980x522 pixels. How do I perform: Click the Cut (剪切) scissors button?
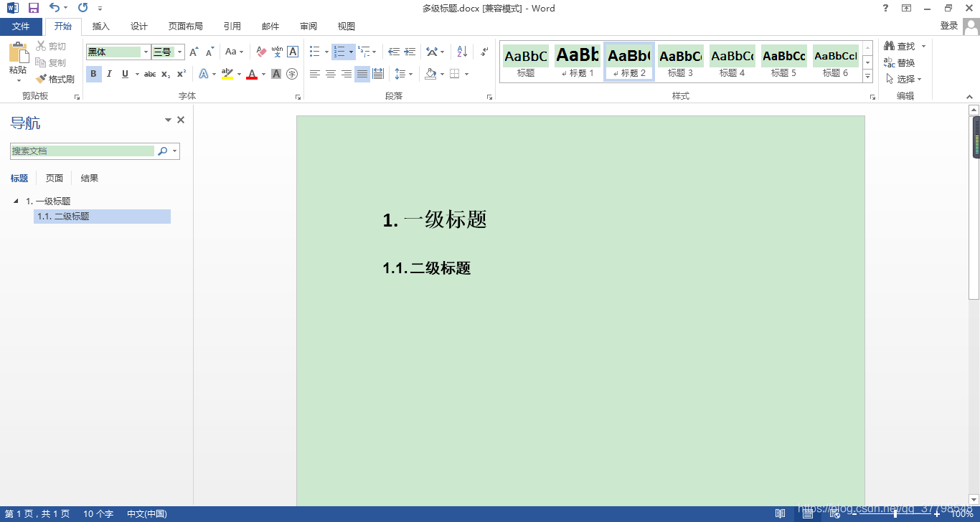(x=51, y=46)
